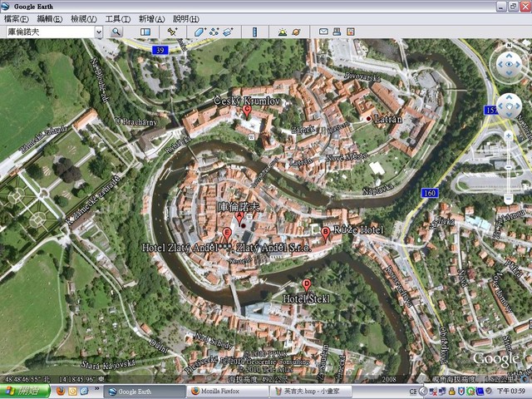The image size is (532, 399).
Task: Click the Český Krumlov map label
Action: click(x=247, y=101)
